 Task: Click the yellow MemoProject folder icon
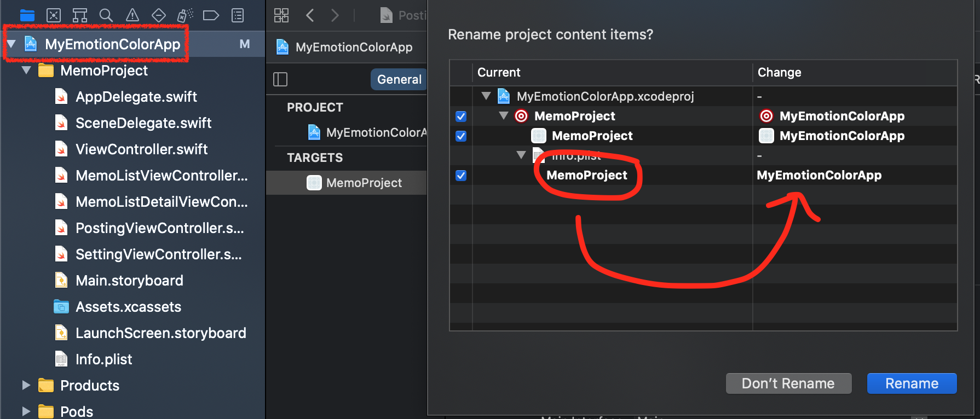pyautogui.click(x=46, y=71)
